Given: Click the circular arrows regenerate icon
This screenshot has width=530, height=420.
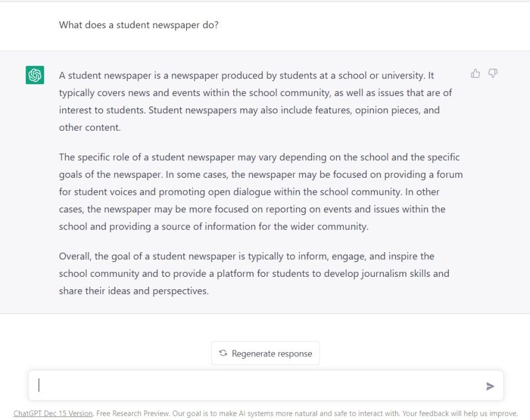Looking at the screenshot, I should click(223, 353).
